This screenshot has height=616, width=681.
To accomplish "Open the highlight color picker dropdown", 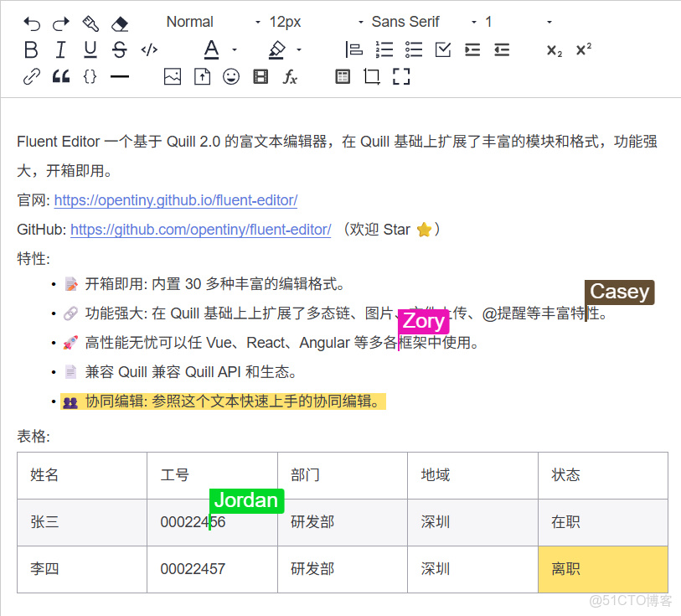I will [297, 49].
